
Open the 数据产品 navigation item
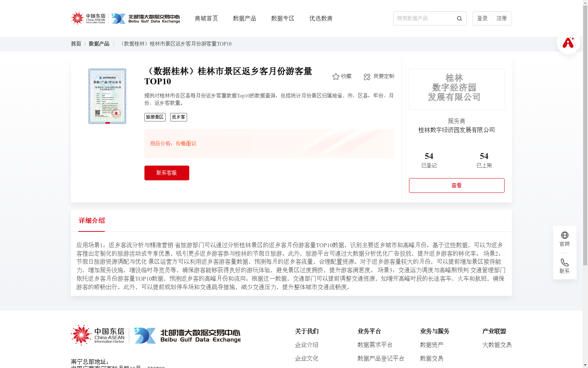(x=244, y=18)
